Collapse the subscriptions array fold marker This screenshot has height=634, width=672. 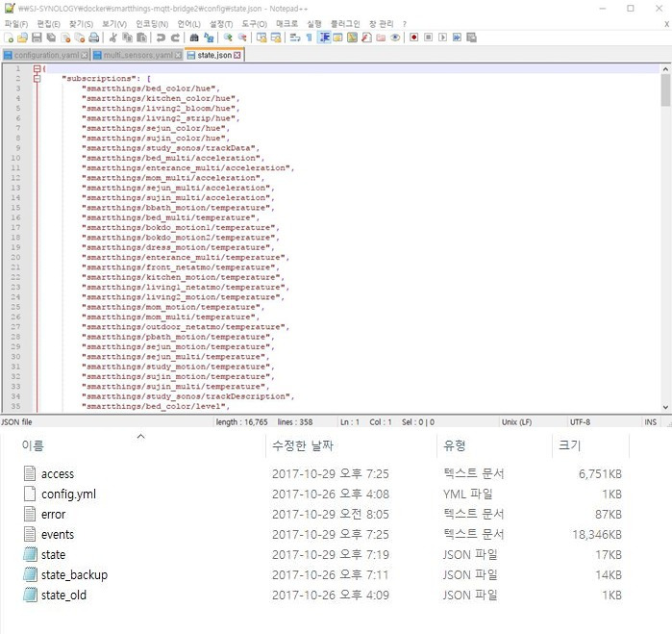click(37, 79)
